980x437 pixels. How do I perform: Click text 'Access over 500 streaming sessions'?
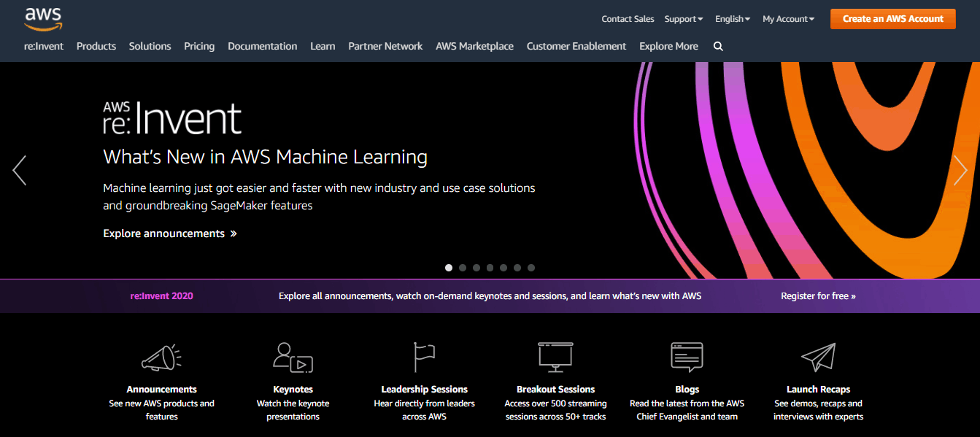tap(556, 410)
